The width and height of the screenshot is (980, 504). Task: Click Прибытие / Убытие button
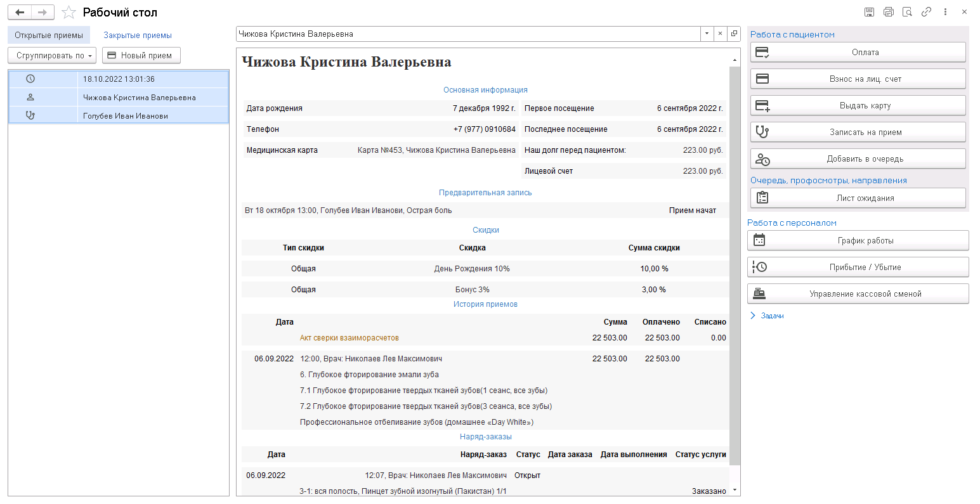(x=858, y=268)
